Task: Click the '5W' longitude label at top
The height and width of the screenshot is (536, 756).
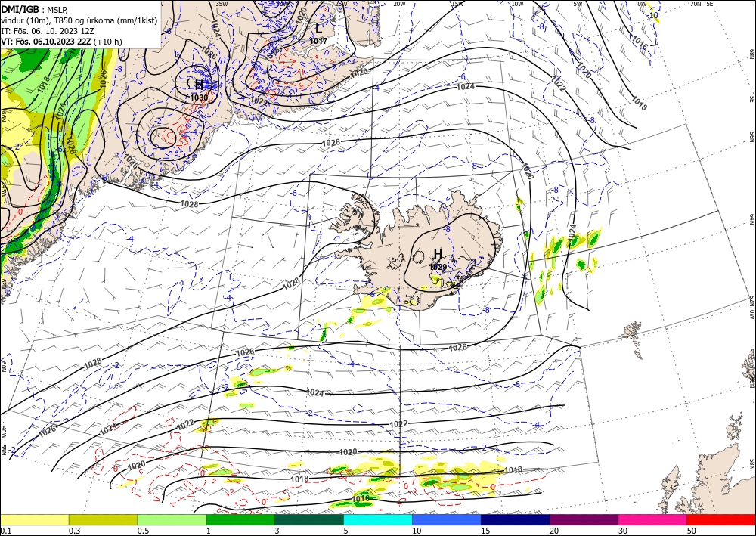Action: point(578,4)
